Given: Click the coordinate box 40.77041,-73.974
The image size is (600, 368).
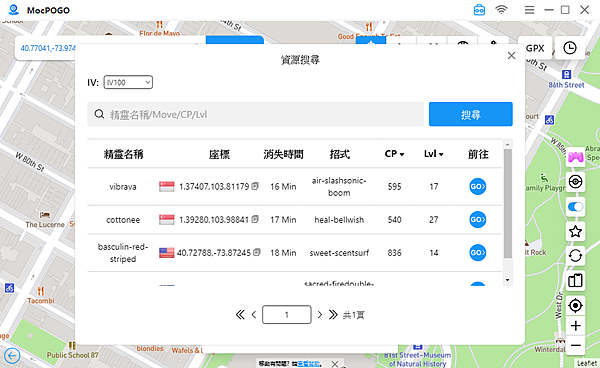Looking at the screenshot, I should click(48, 48).
